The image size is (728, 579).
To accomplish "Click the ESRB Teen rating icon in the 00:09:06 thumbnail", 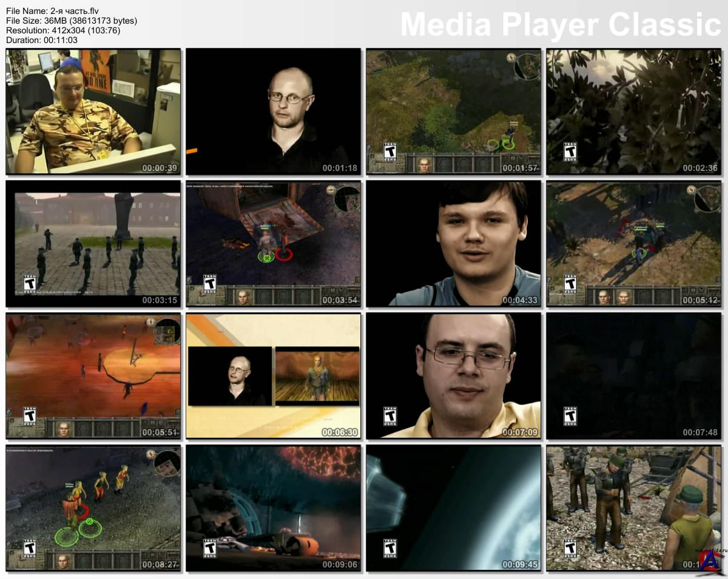I will tap(210, 548).
